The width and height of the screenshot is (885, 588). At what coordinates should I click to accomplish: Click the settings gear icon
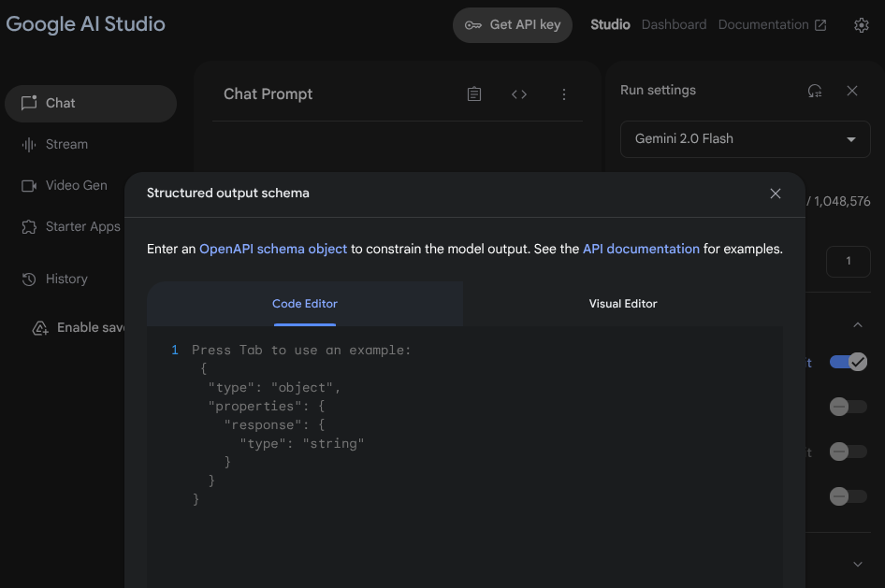[x=862, y=25]
